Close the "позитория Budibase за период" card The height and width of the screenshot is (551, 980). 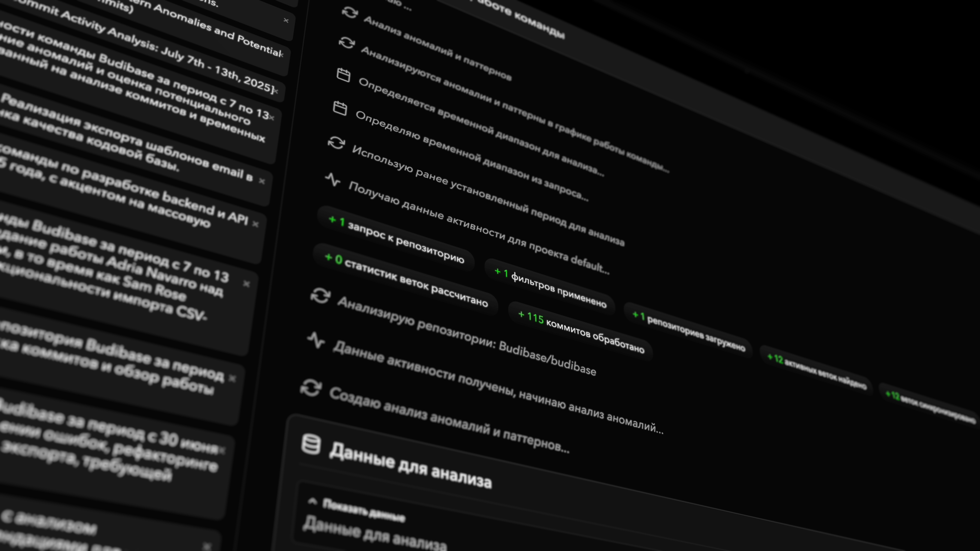(x=232, y=378)
